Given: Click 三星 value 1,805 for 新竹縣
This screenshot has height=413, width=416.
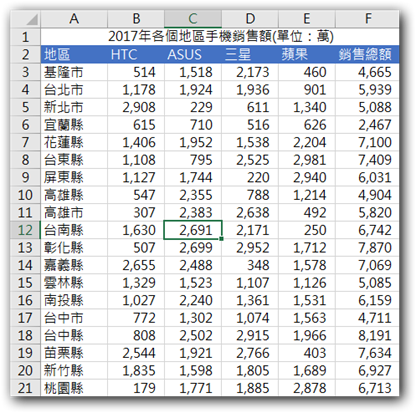Looking at the screenshot, I should (250, 370).
